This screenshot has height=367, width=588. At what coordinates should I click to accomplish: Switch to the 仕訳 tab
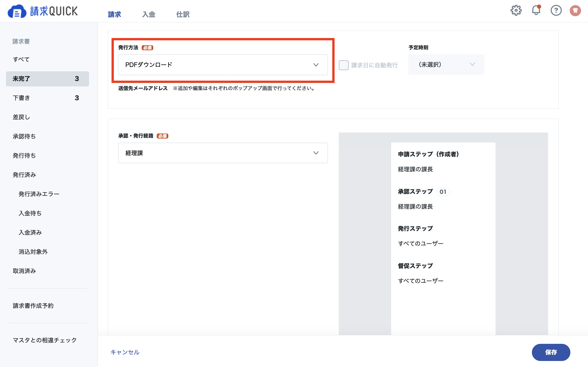[x=183, y=14]
